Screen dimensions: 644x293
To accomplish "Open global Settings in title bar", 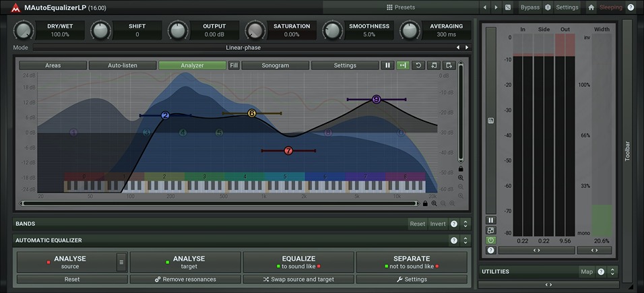I will [x=567, y=7].
